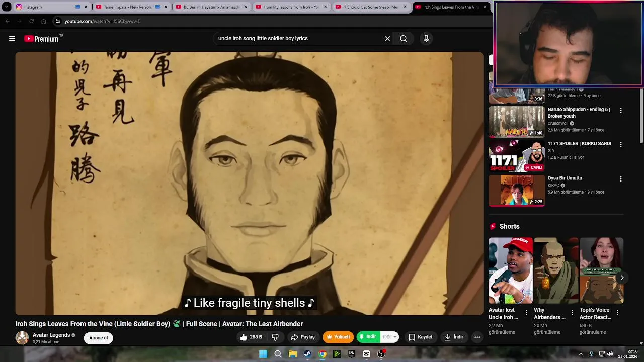
Task: Reload the page
Action: pos(31,21)
